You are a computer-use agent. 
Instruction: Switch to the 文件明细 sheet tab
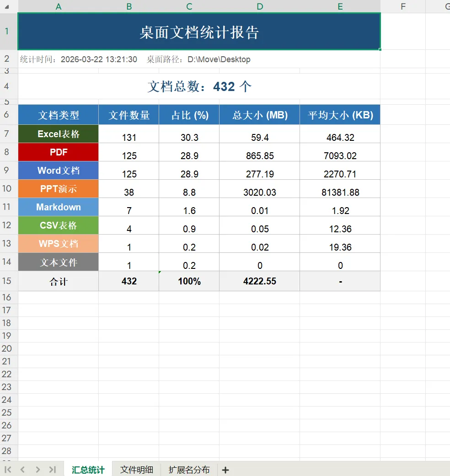coord(136,469)
